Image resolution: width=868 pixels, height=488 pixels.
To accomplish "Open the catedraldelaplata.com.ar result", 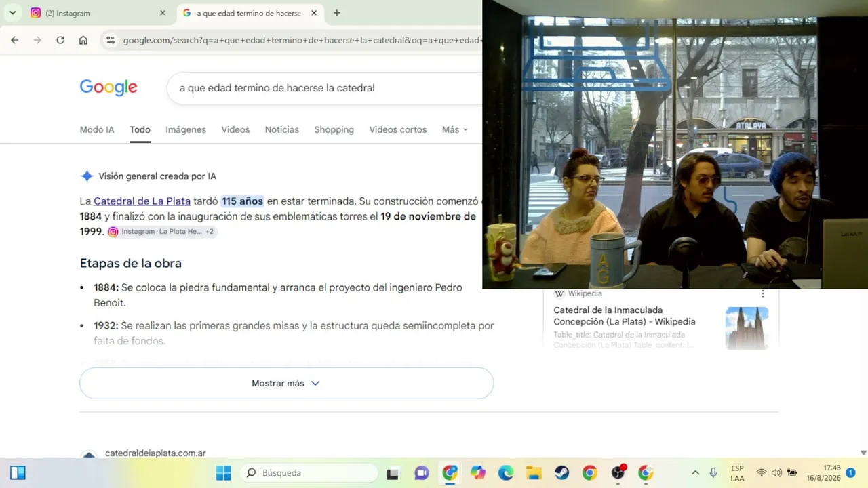I will pyautogui.click(x=155, y=453).
